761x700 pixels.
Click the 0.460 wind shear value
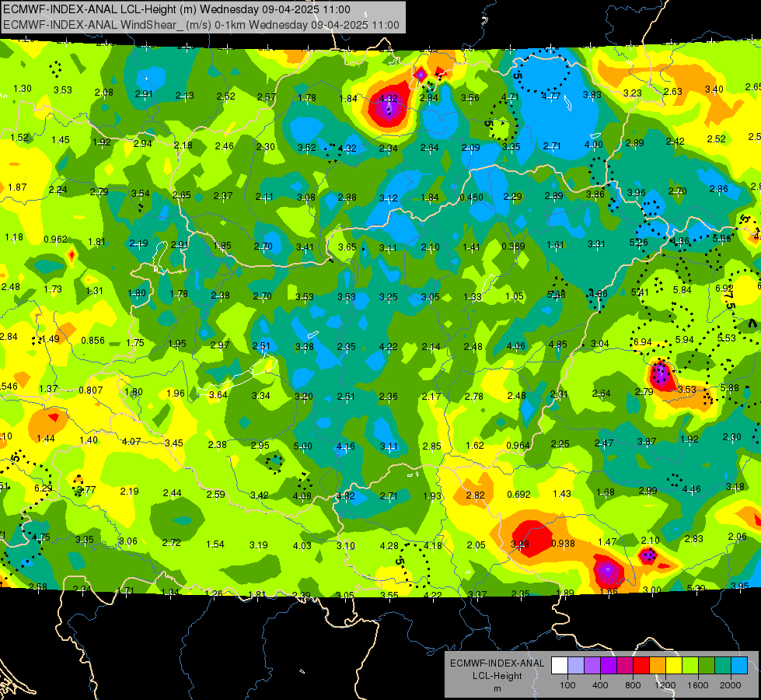click(471, 198)
